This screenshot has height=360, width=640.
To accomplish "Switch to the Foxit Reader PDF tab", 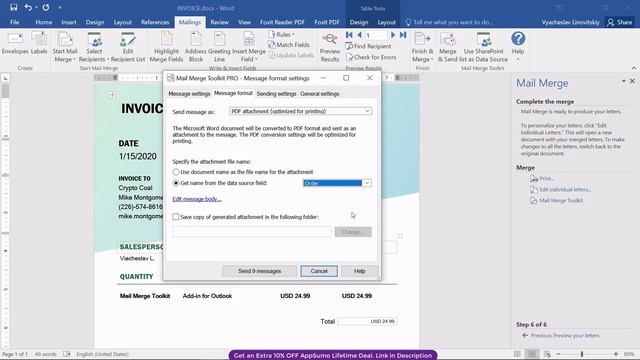I will click(282, 22).
